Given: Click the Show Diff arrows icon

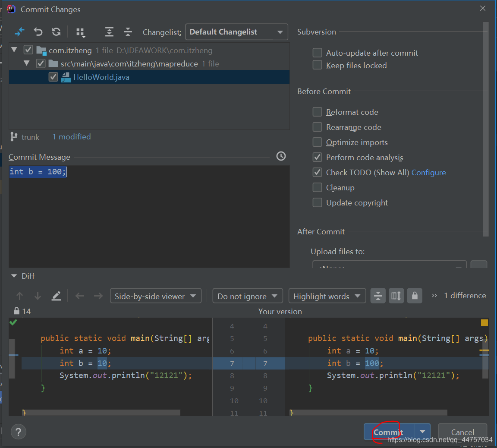Looking at the screenshot, I should pyautogui.click(x=19, y=32).
